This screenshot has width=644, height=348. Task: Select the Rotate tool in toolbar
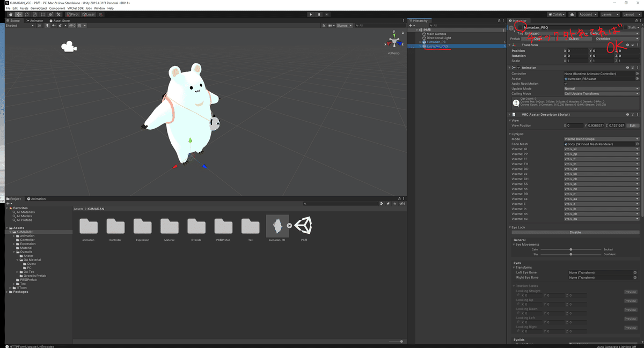[x=26, y=14]
